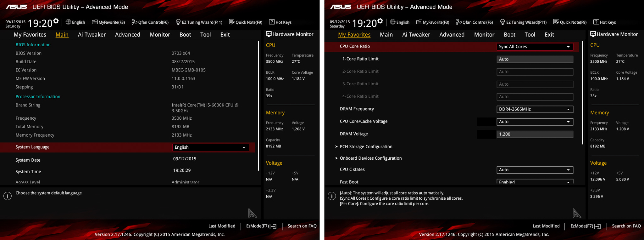Click the System Date value
644x240 pixels.
click(185, 159)
